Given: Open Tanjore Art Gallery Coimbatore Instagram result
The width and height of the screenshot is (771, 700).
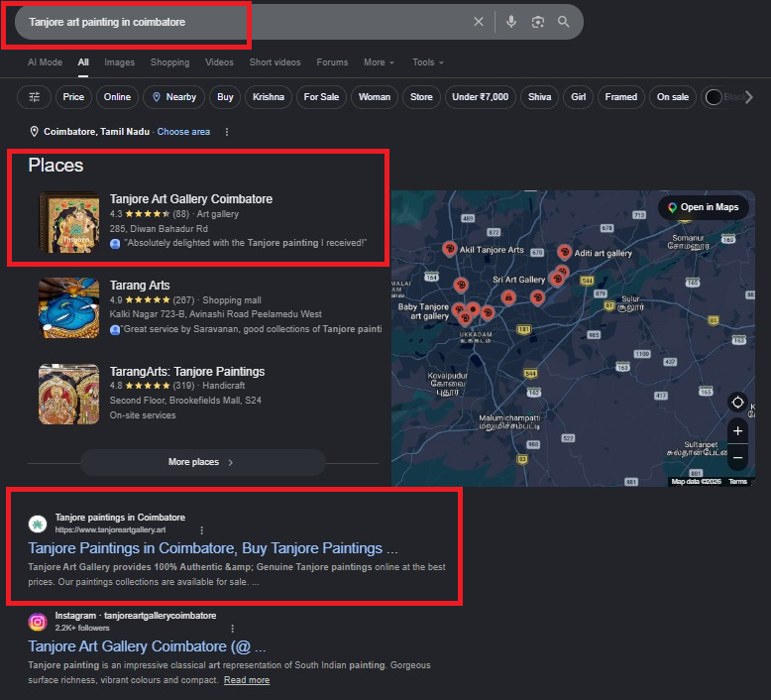Looking at the screenshot, I should pyautogui.click(x=147, y=646).
